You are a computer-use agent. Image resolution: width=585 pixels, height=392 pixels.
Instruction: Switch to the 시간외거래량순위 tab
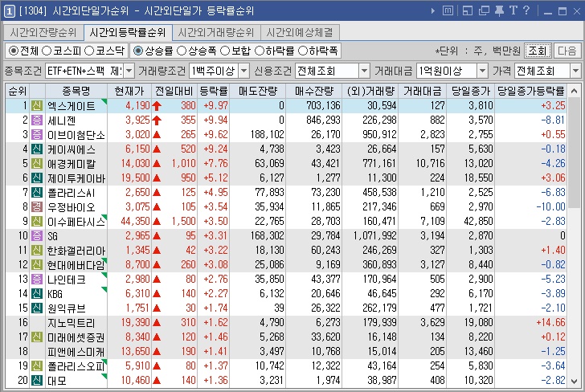[216, 32]
